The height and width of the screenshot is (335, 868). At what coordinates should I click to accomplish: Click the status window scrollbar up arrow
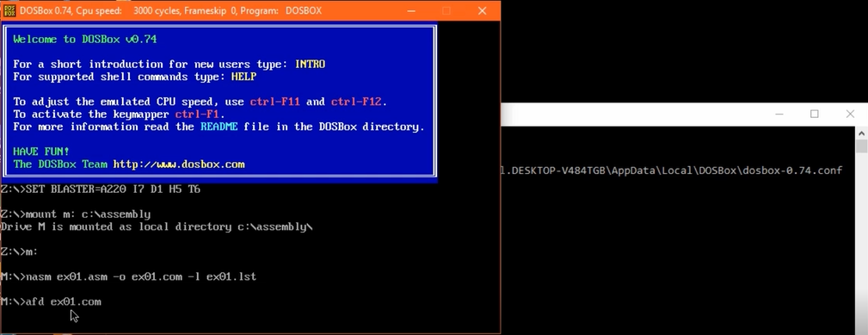(x=861, y=133)
